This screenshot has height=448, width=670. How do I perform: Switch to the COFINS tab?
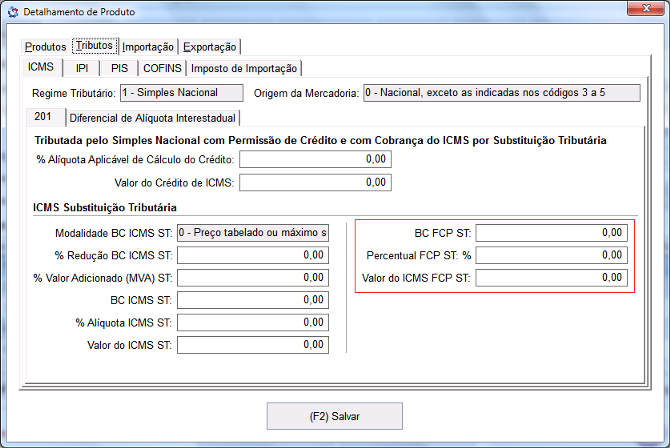pos(161,68)
